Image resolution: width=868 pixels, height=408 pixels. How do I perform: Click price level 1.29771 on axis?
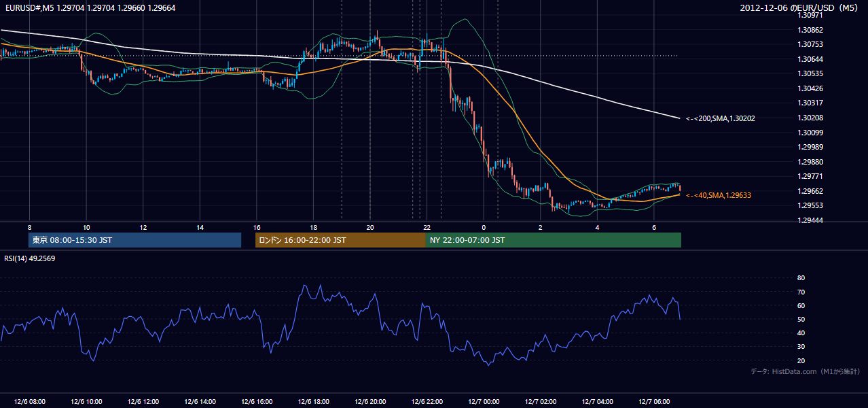click(x=810, y=177)
